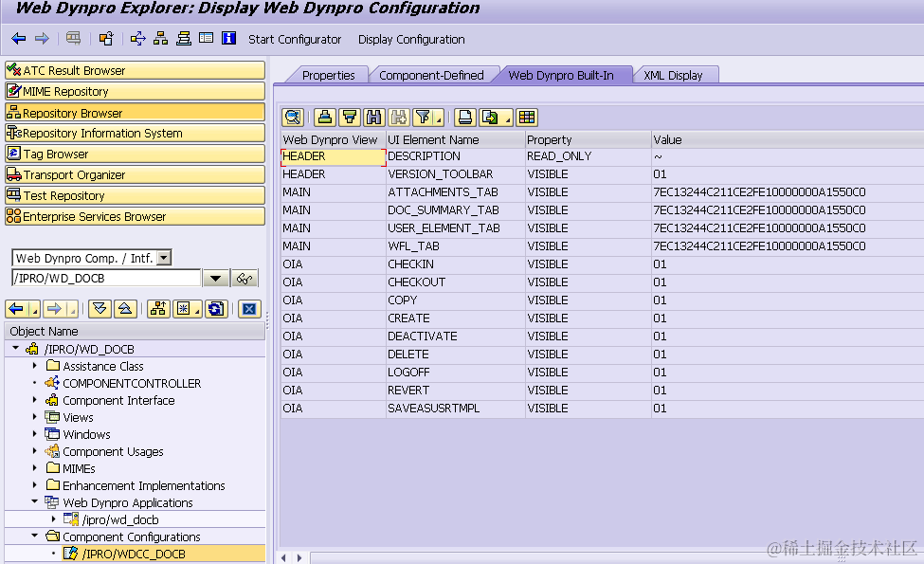The height and width of the screenshot is (564, 924).
Task: Expand the Enhancement Implementations folder
Action: click(35, 485)
